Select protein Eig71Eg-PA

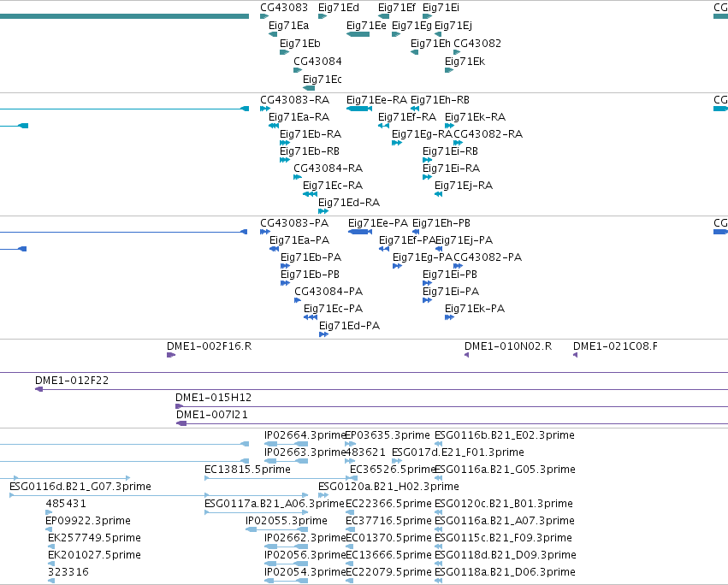click(x=422, y=257)
